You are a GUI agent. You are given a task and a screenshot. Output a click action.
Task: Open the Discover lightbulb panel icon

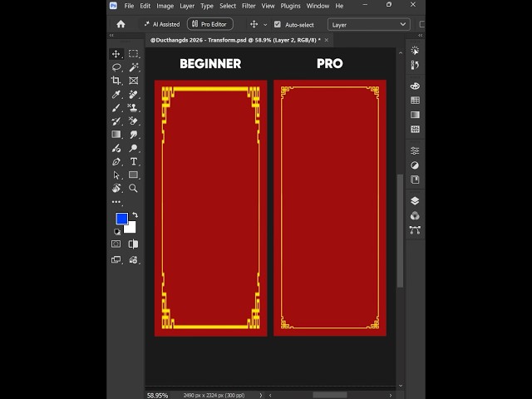415,51
